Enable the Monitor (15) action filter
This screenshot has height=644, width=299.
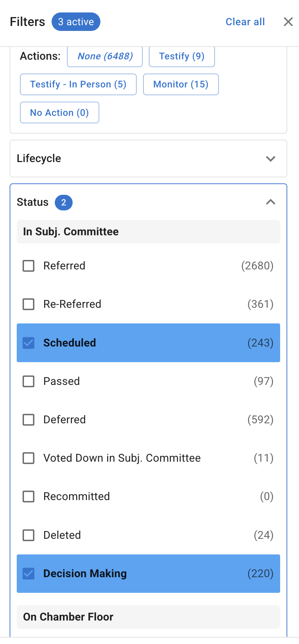(180, 84)
